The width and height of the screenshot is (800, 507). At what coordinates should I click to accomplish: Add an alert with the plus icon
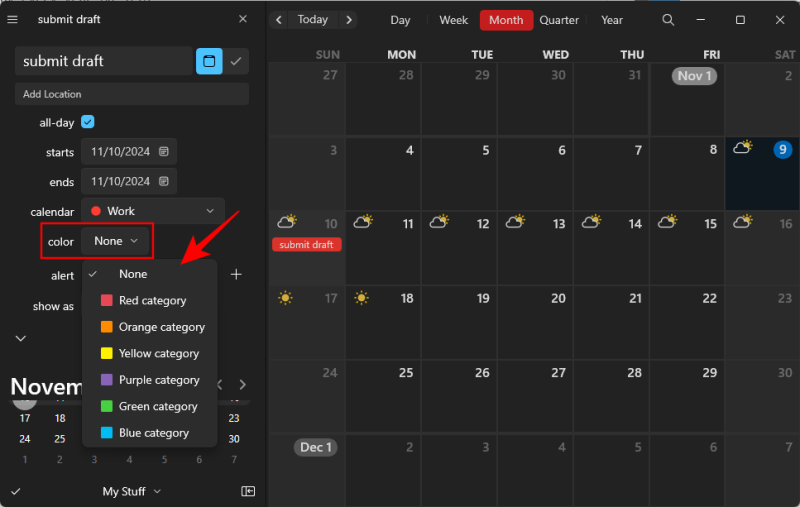tap(236, 274)
